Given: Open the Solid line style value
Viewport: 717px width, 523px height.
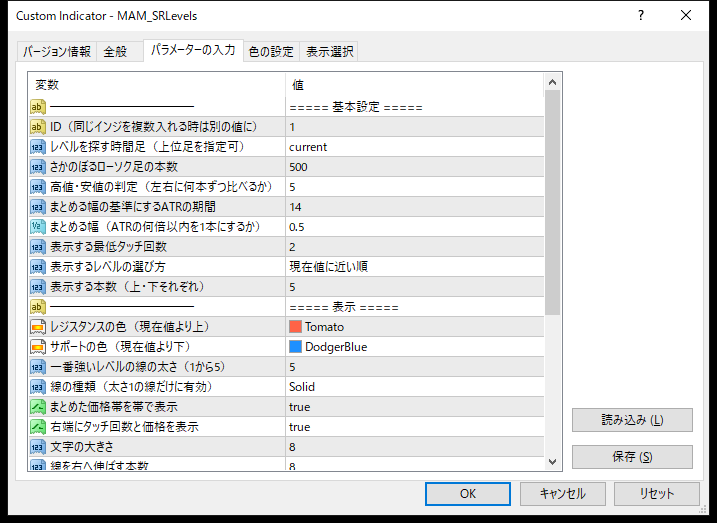Looking at the screenshot, I should (415, 387).
